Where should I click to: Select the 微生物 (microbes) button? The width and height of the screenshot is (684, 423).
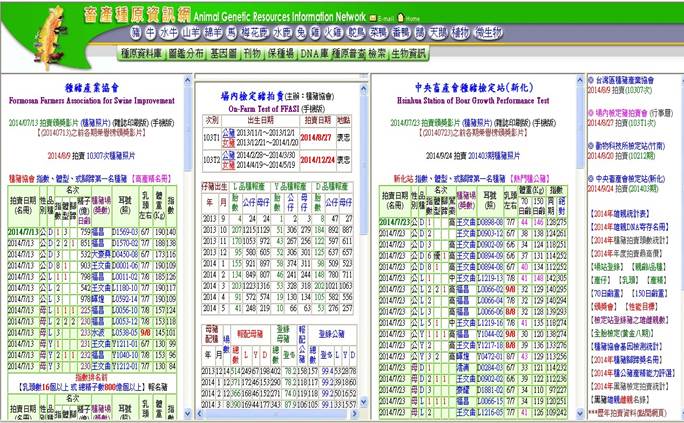488,33
